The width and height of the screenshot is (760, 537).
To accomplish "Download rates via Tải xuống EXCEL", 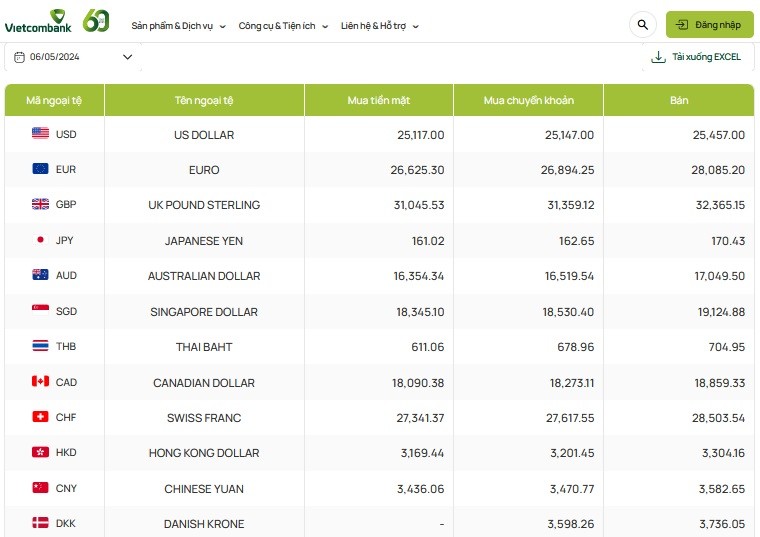I will 696,57.
